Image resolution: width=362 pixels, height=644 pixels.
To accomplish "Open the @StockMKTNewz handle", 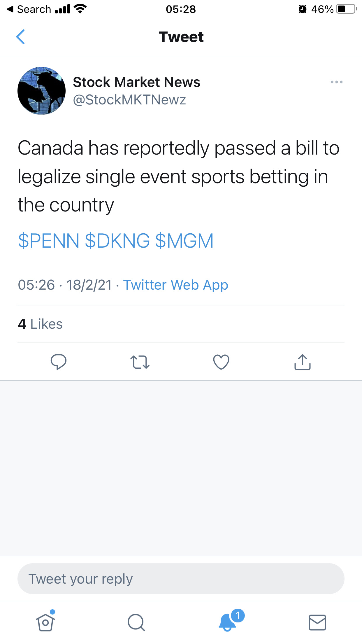I will click(129, 100).
